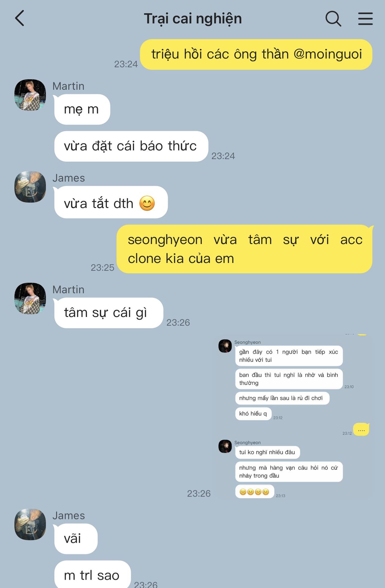Select the 'vừa đặt cái báo thức' message
Viewport: 385px width, 588px height.
(131, 146)
